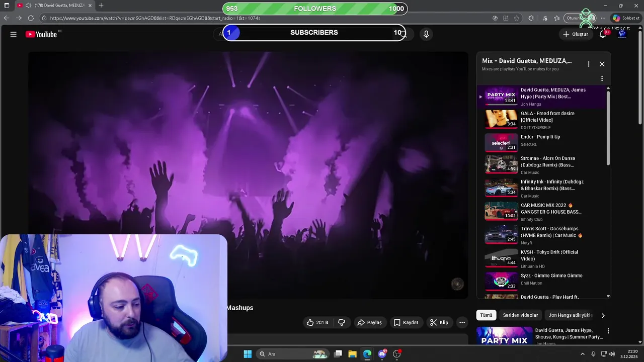This screenshot has width=644, height=362.
Task: Play Travis Scott - Goosebumps remix item
Action: [541, 235]
